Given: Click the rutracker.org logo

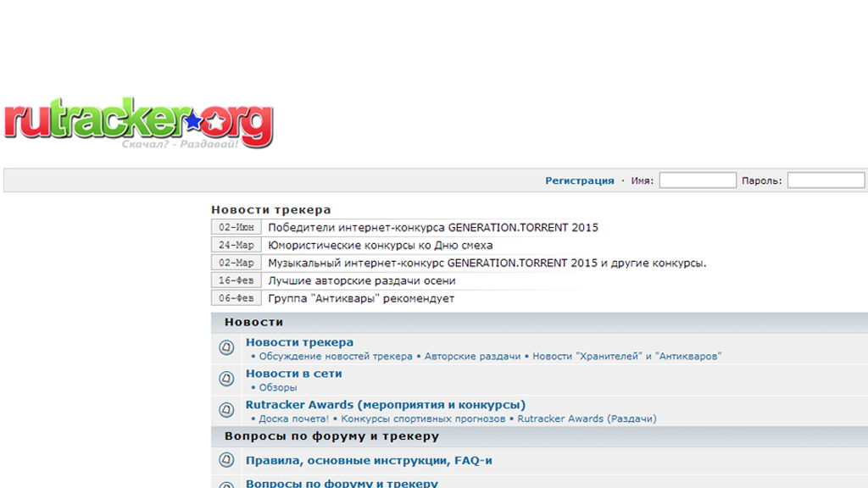Looking at the screenshot, I should pyautogui.click(x=138, y=122).
